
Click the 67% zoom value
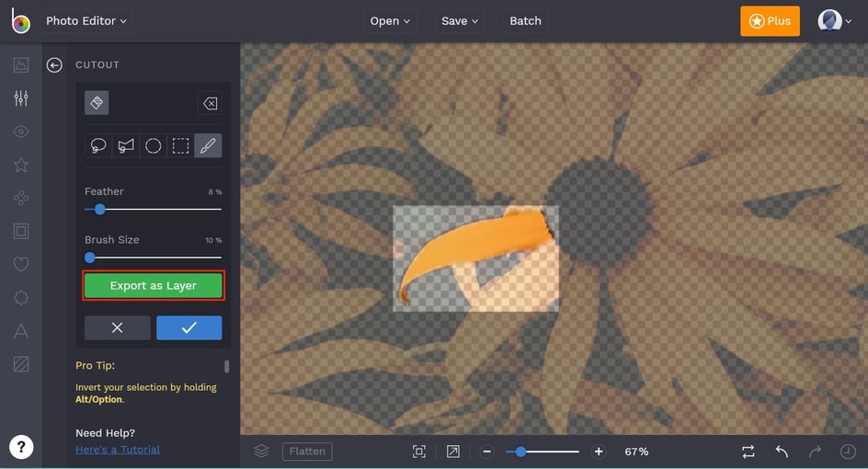(636, 452)
